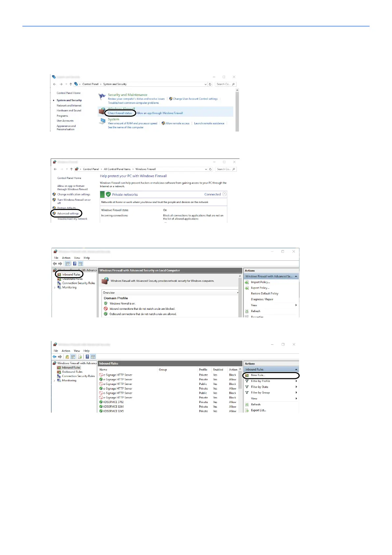Click the firewall brick-and-globe icon in overview pane
Viewport: 392px width, 555px height.
point(105,281)
